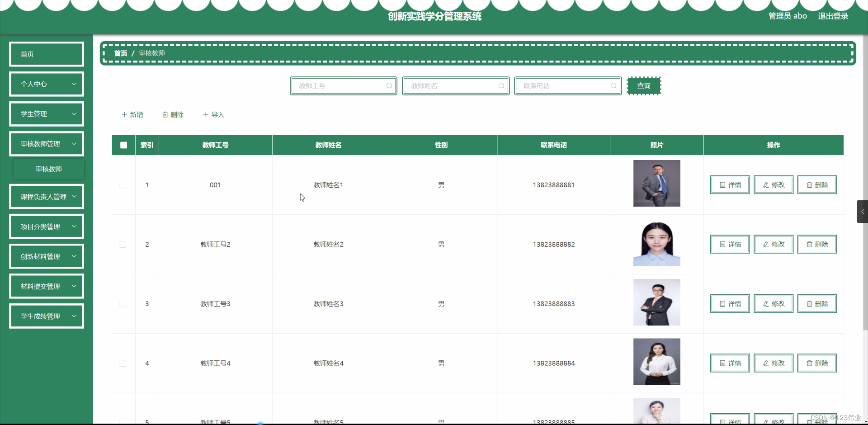Image resolution: width=868 pixels, height=425 pixels.
Task: Select 审核教师 in the sidebar submenu
Action: pyautogui.click(x=48, y=169)
